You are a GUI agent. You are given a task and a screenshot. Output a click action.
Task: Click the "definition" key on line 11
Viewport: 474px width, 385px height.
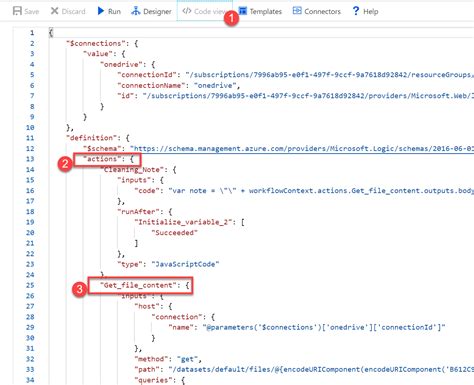point(91,138)
